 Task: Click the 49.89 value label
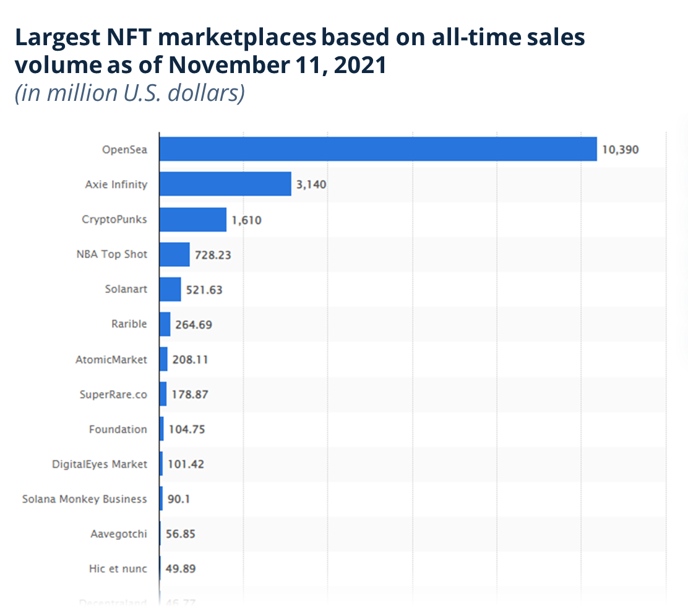pyautogui.click(x=180, y=568)
